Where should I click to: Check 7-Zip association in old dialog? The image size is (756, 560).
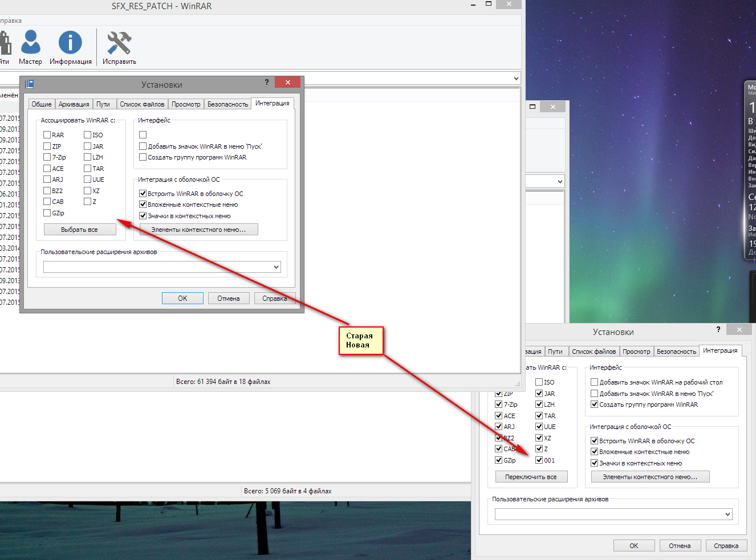point(47,157)
